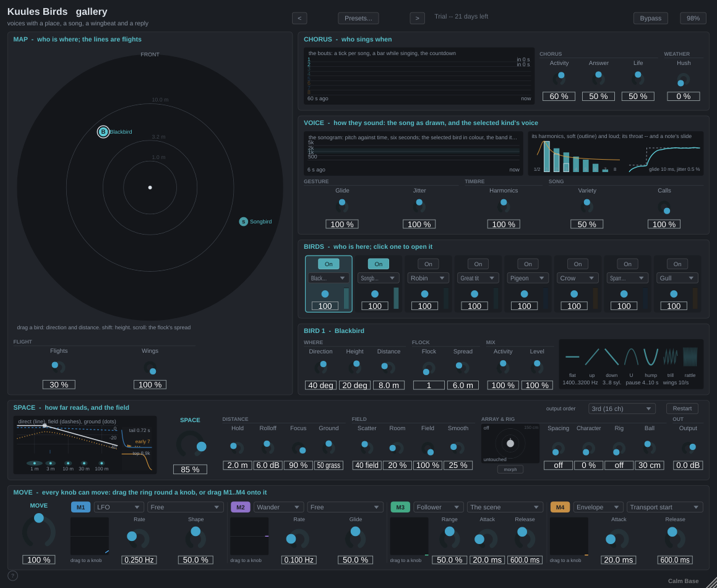Open the Robin bird kind dropdown

[428, 278]
